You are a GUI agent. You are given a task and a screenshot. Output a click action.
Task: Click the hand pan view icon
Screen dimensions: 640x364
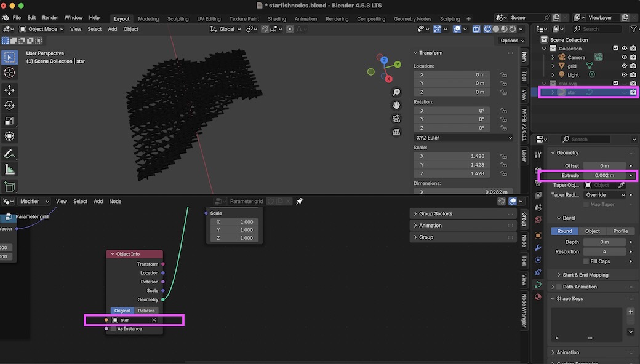[x=396, y=105]
